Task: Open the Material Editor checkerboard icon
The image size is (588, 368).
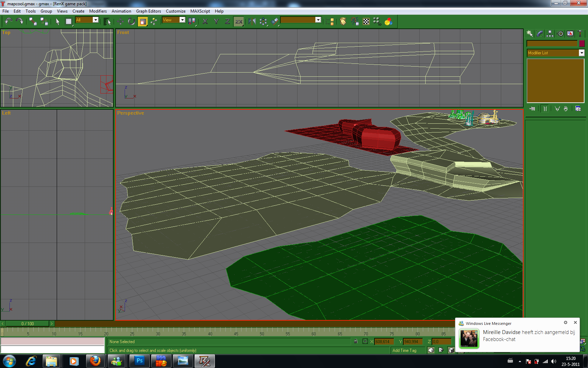Action: click(366, 21)
